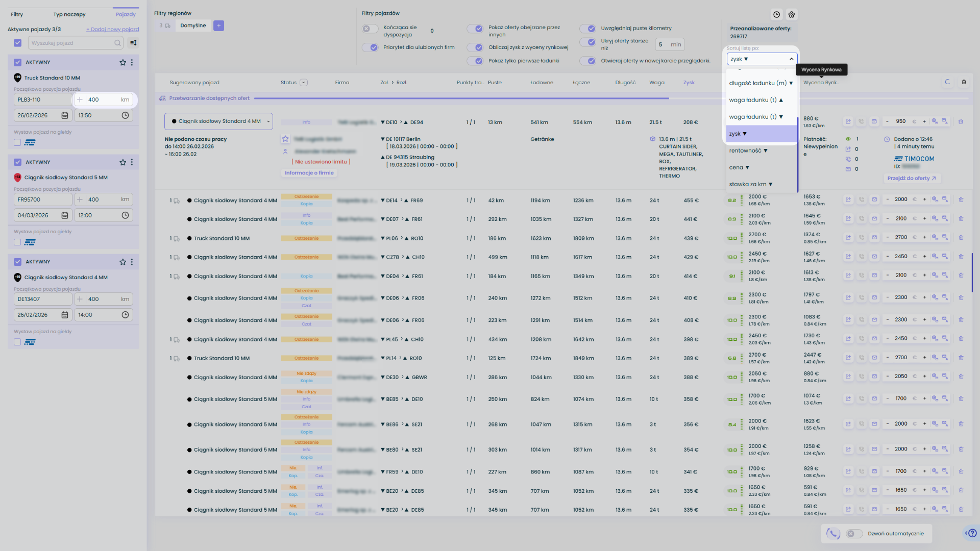Switch to the 'Typ naczepy' tab
Image resolution: width=980 pixels, height=551 pixels.
click(69, 14)
